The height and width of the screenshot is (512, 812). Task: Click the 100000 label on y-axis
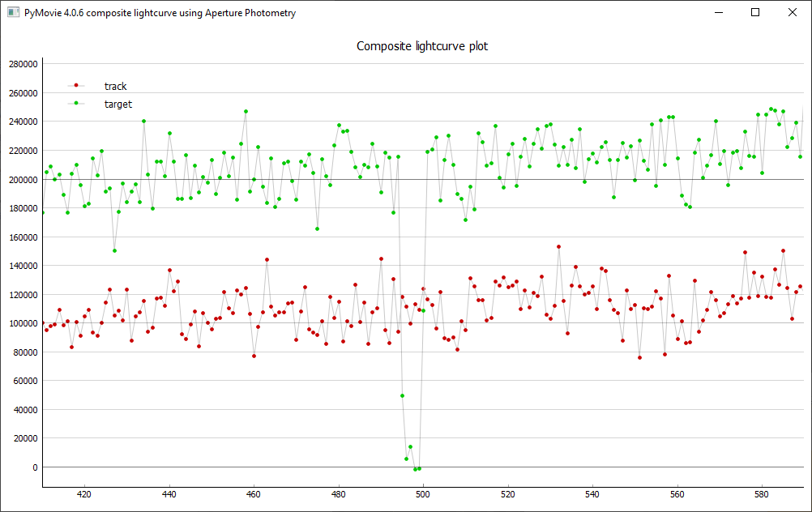pyautogui.click(x=22, y=323)
